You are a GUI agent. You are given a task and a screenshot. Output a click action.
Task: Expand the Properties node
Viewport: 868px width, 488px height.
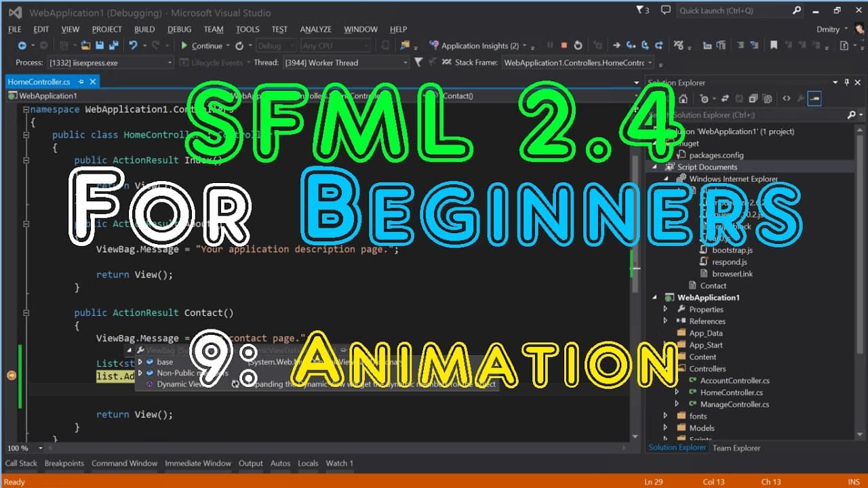[x=666, y=309]
